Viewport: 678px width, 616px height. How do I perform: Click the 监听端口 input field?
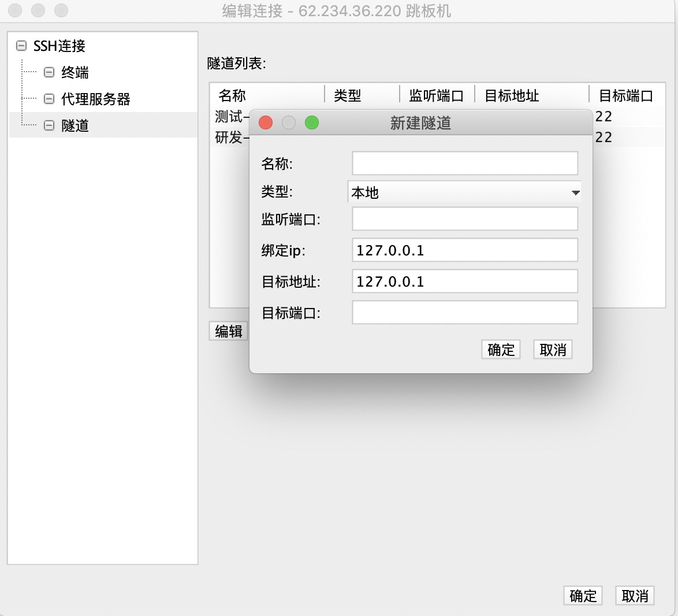(464, 218)
